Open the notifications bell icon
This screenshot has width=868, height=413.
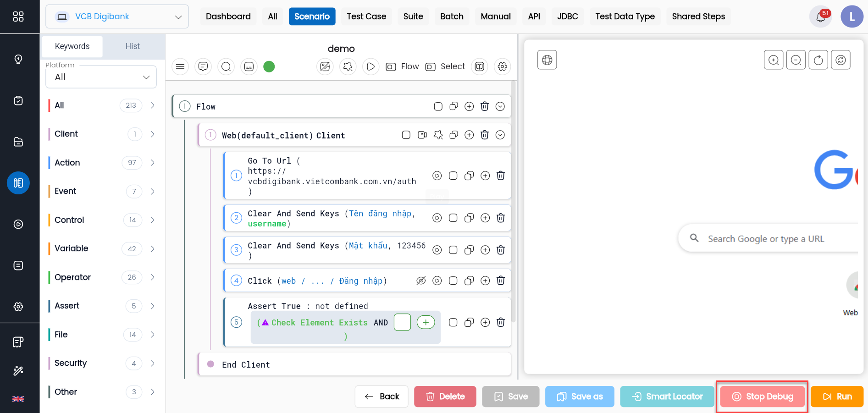820,17
